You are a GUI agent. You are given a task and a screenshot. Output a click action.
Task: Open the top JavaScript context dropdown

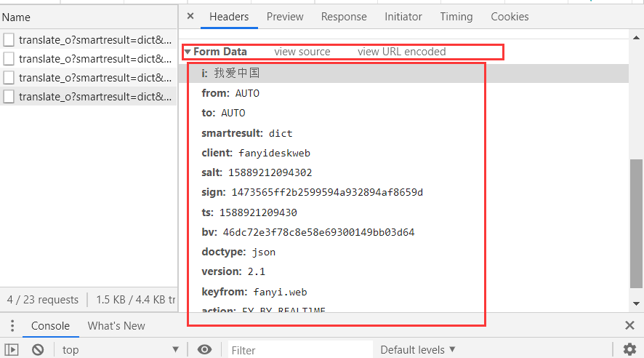pos(120,350)
